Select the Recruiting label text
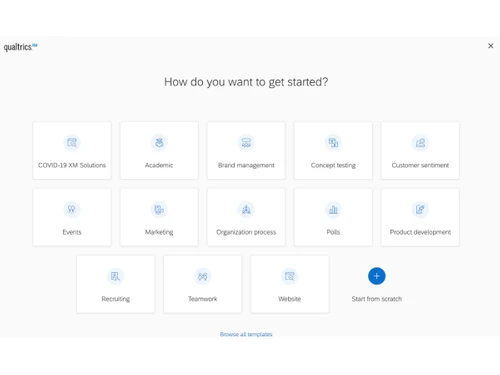The height and width of the screenshot is (375, 500). pyautogui.click(x=115, y=299)
